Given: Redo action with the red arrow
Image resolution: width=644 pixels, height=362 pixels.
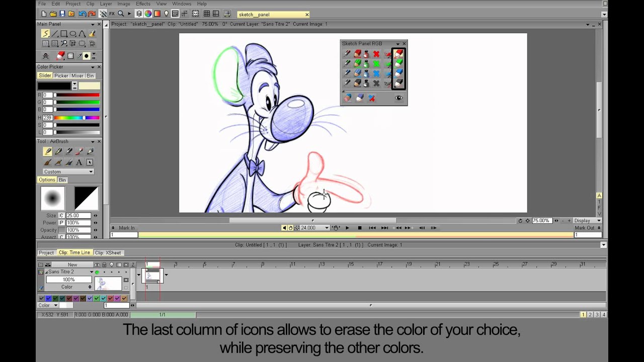Looking at the screenshot, I should [93, 14].
